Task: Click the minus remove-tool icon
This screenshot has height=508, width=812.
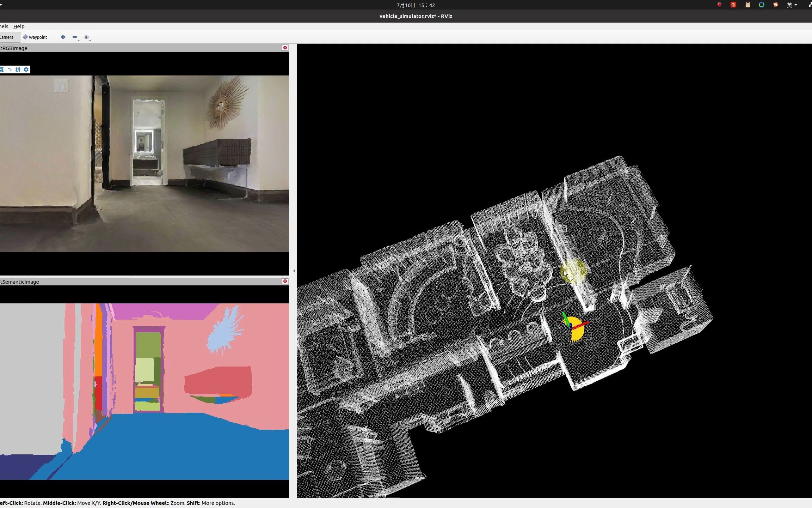Action: [75, 37]
